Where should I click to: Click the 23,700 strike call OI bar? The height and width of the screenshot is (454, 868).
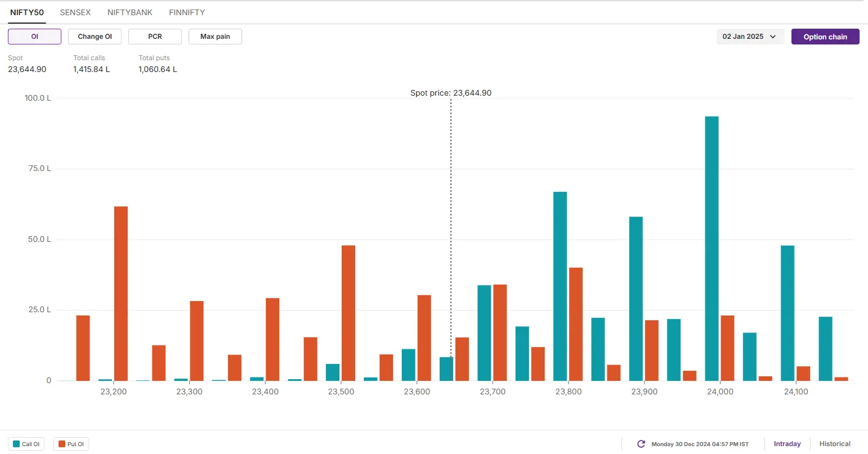pos(484,333)
